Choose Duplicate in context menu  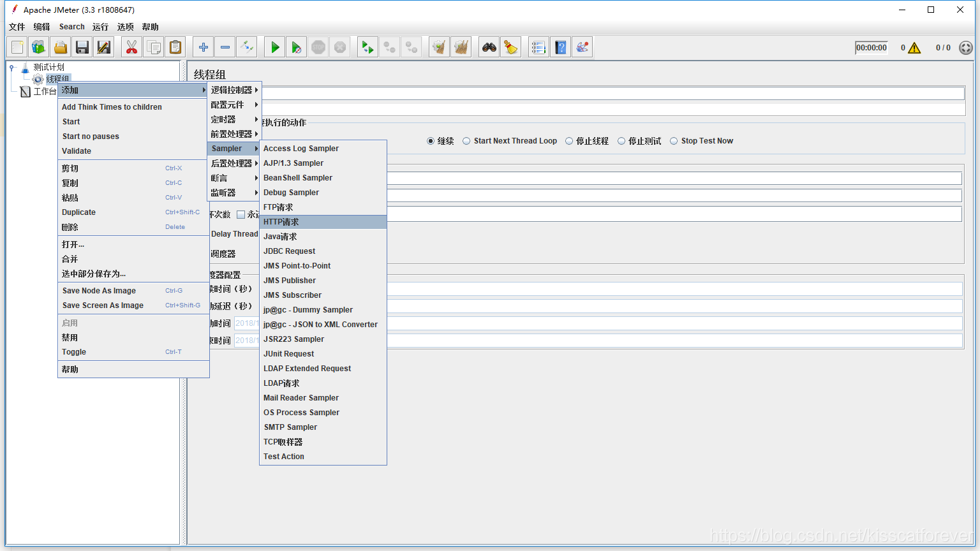coord(133,212)
